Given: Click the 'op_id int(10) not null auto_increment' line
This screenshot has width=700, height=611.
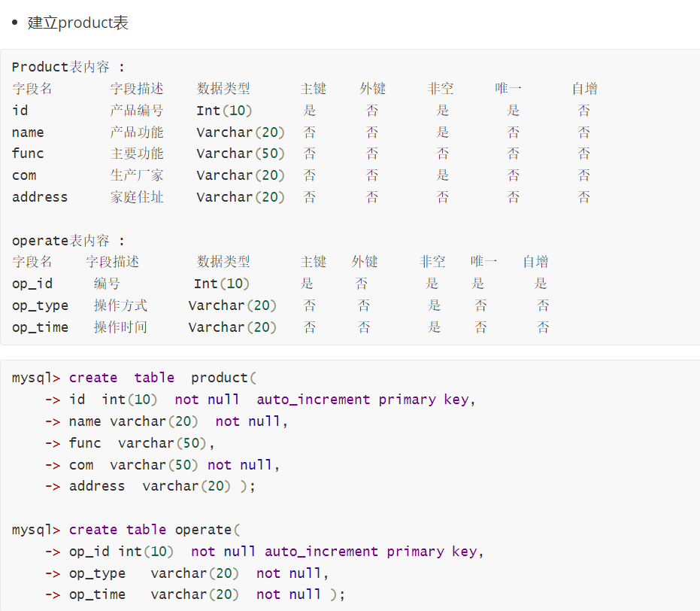Looking at the screenshot, I should pyautogui.click(x=265, y=552).
